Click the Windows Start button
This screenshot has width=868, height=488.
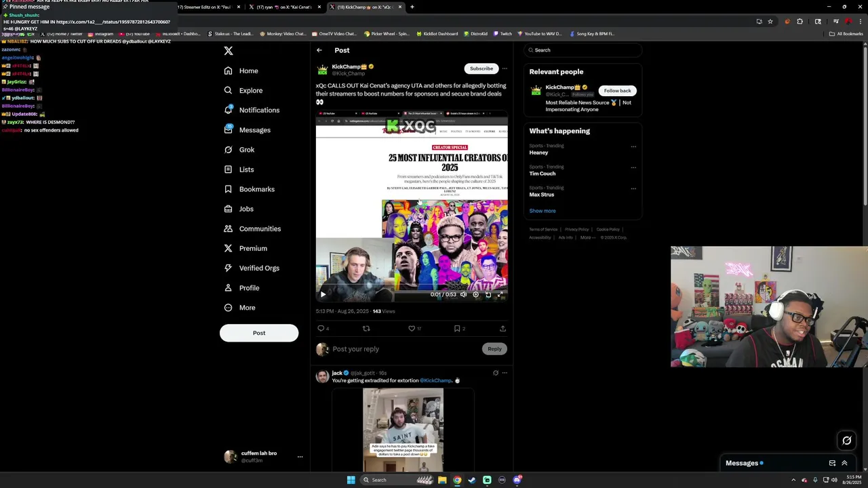click(351, 480)
